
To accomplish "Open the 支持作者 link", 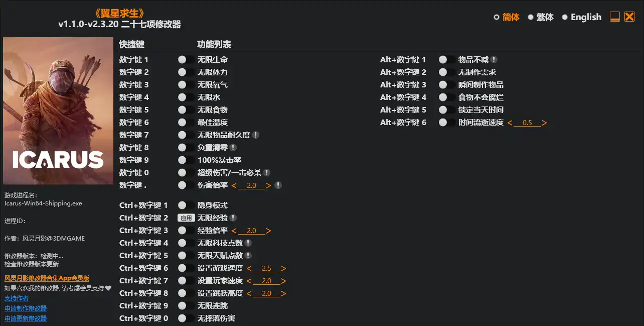I will [17, 297].
